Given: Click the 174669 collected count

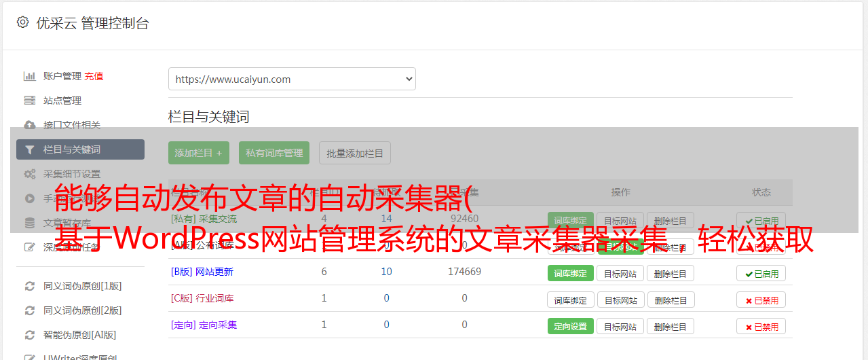Looking at the screenshot, I should (x=464, y=272).
